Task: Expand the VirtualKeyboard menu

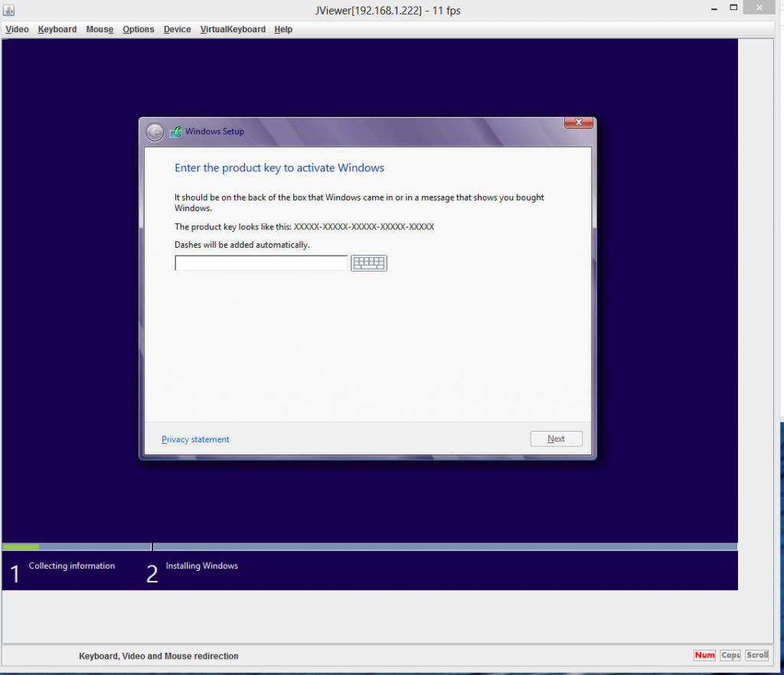Action: point(233,30)
